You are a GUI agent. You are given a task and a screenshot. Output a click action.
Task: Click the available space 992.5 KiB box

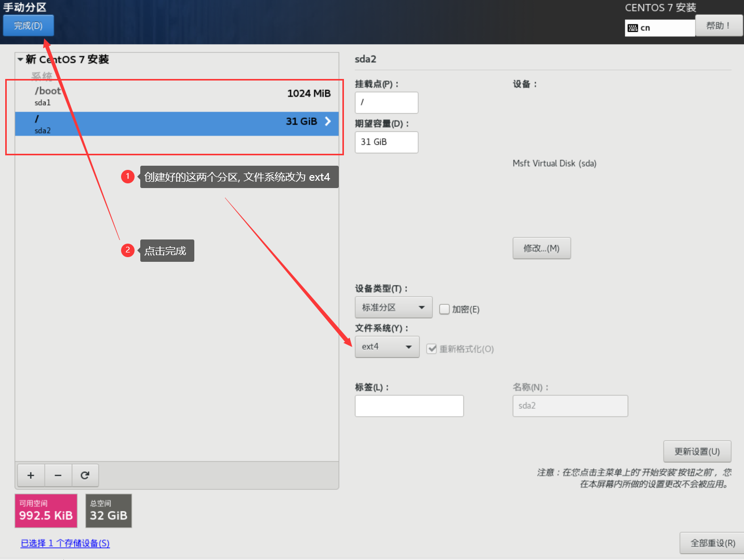(46, 511)
